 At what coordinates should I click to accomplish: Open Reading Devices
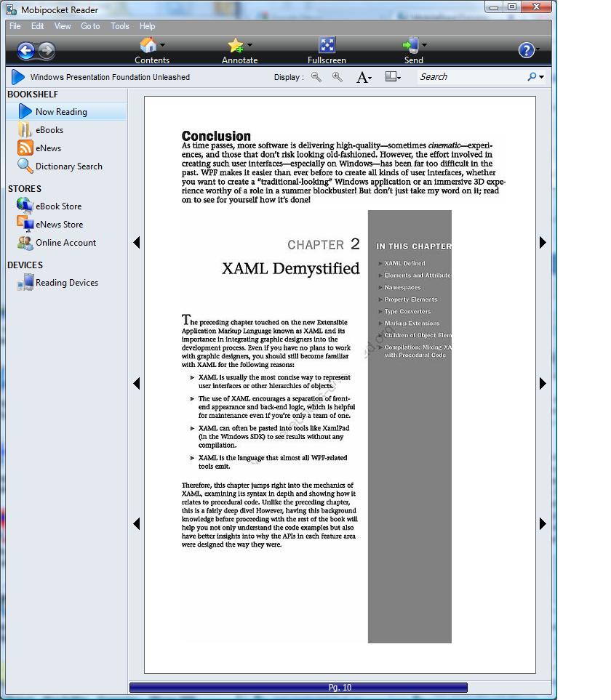tap(67, 283)
